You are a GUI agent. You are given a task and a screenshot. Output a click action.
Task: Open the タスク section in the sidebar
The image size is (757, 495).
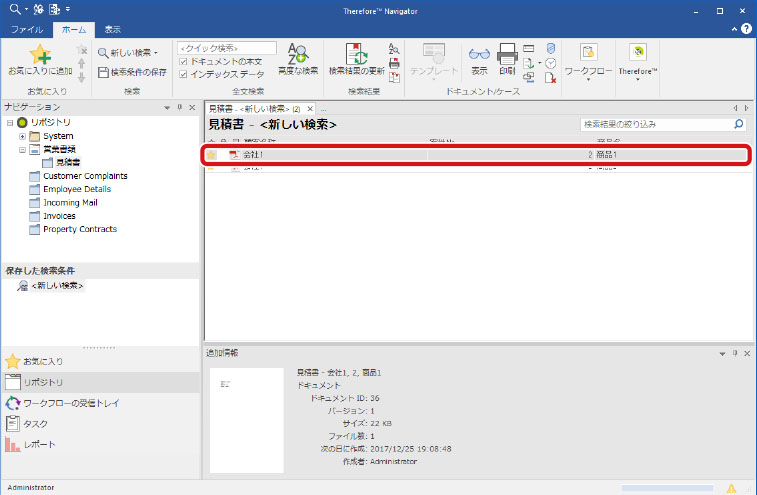[x=34, y=423]
